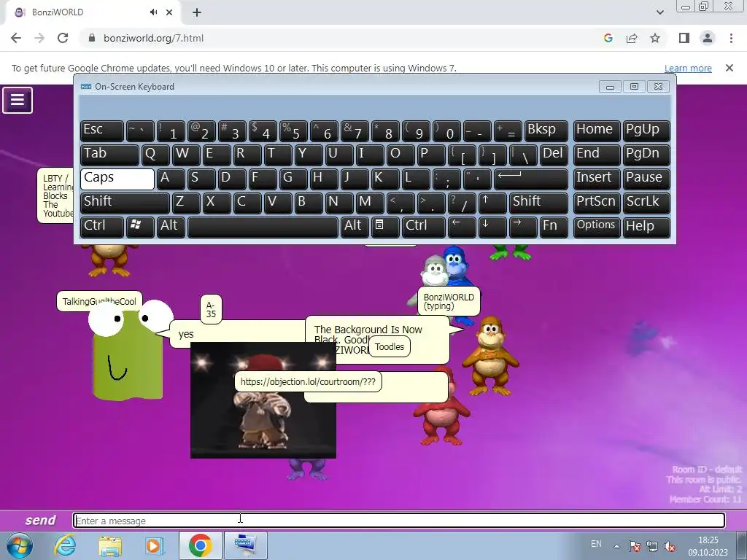Screen dimensions: 747x560
Task: Dismiss the Chrome update notification bar
Action: 729,68
